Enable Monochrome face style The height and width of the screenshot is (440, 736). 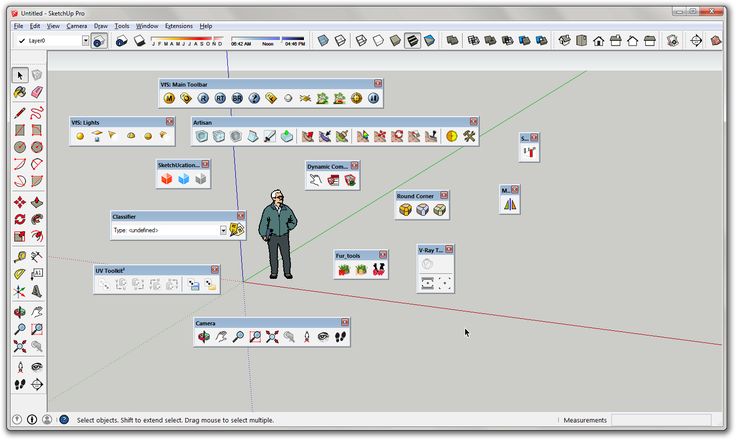click(429, 41)
